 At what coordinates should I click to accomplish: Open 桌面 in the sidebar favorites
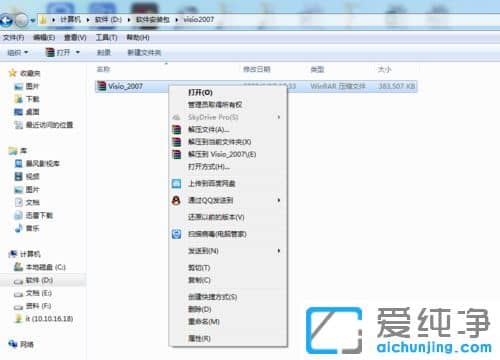coord(27,112)
